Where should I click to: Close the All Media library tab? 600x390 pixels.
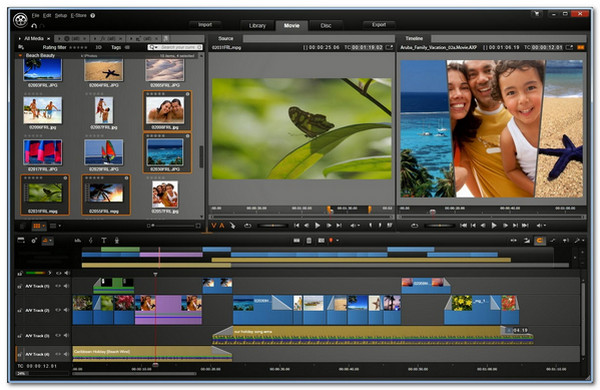[x=49, y=39]
